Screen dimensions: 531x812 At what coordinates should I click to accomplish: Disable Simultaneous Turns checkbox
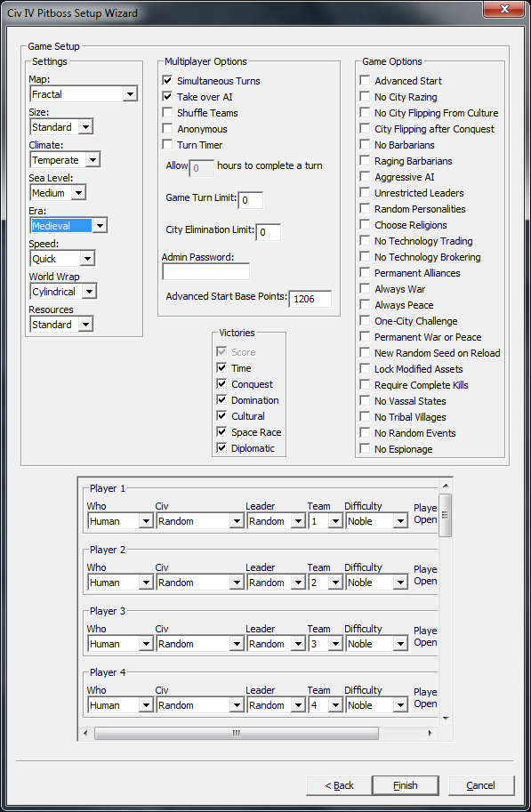coord(167,81)
